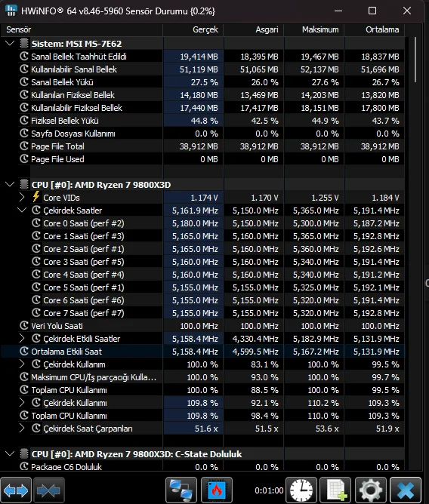The image size is (429, 504).
Task: Click the flame fan control icon
Action: tap(217, 490)
